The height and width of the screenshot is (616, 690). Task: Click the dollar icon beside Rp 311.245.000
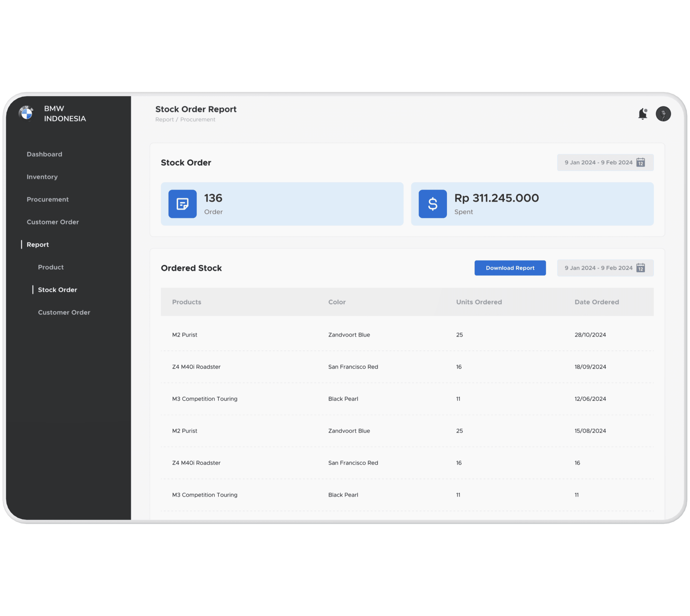tap(432, 204)
